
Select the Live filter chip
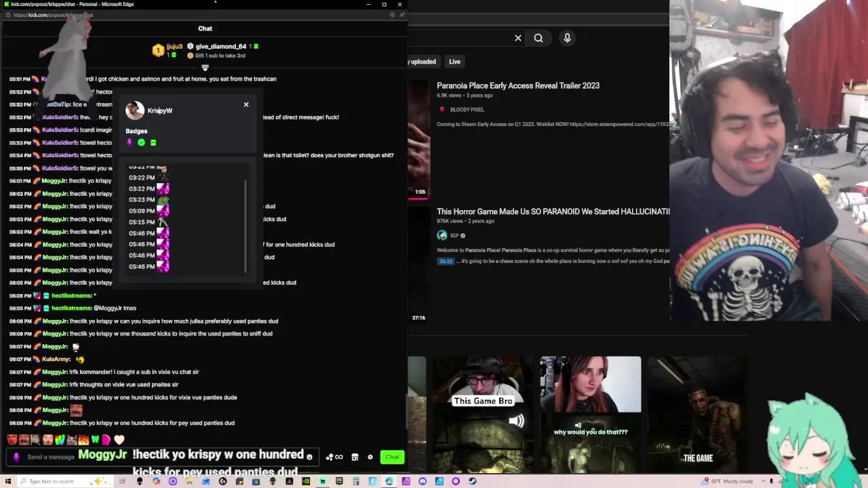tap(454, 62)
